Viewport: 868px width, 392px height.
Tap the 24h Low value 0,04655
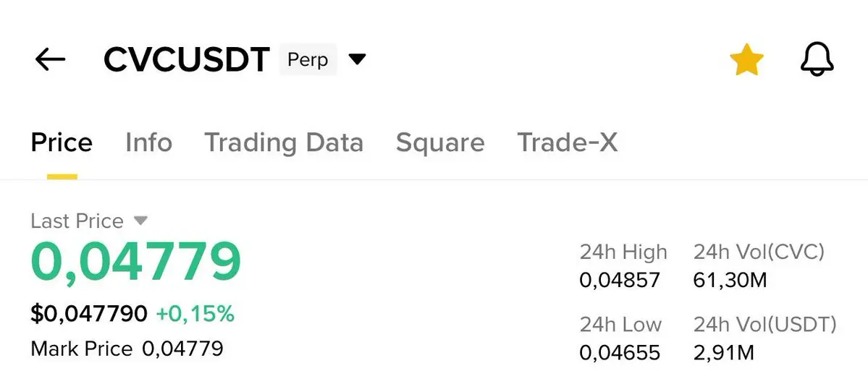click(x=620, y=352)
